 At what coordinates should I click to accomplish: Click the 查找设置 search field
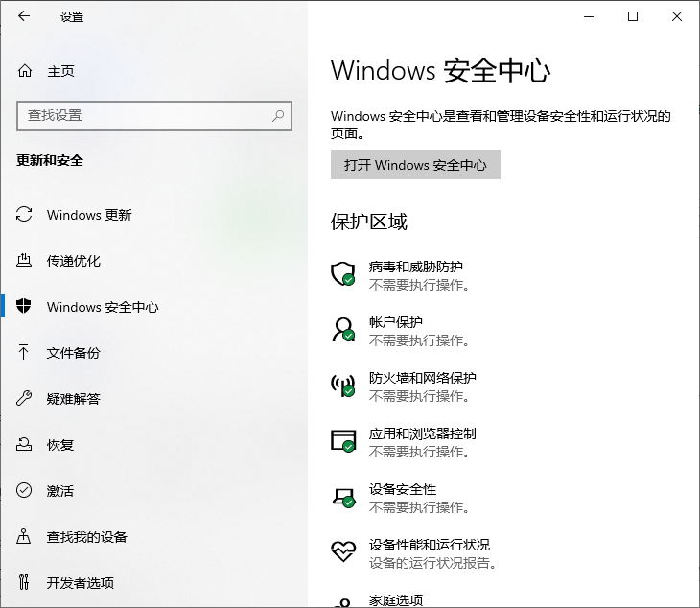tap(154, 116)
